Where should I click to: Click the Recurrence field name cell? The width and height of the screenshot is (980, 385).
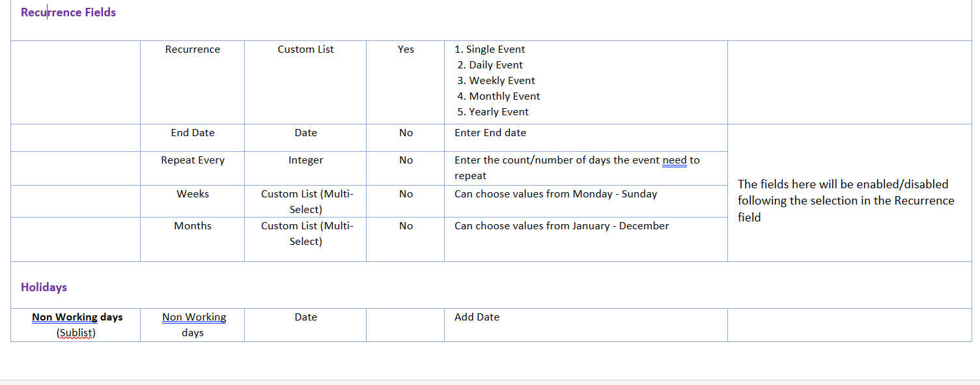pos(193,50)
